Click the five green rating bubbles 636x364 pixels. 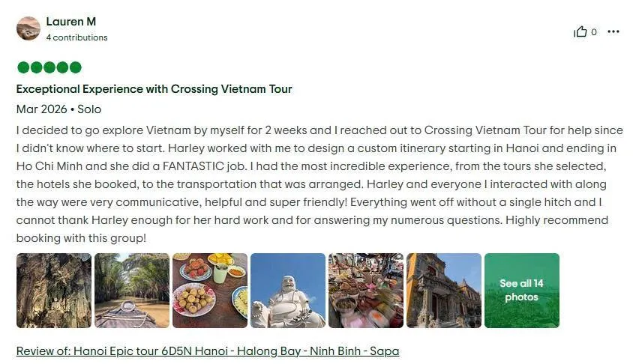point(49,67)
